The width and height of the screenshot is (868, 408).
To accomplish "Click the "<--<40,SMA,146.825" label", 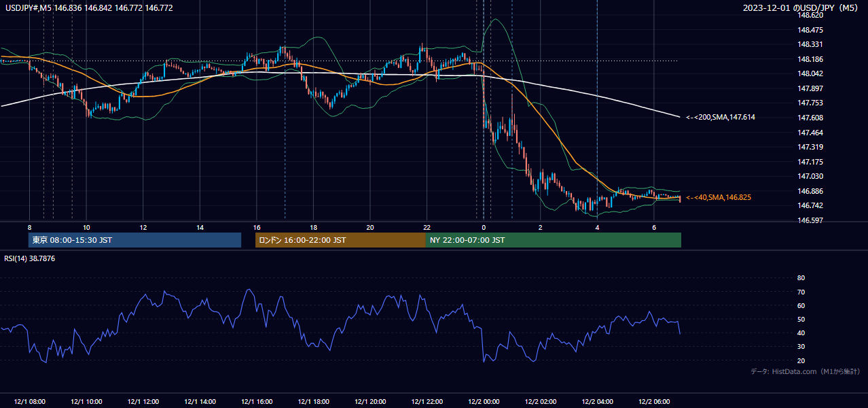I will (719, 197).
